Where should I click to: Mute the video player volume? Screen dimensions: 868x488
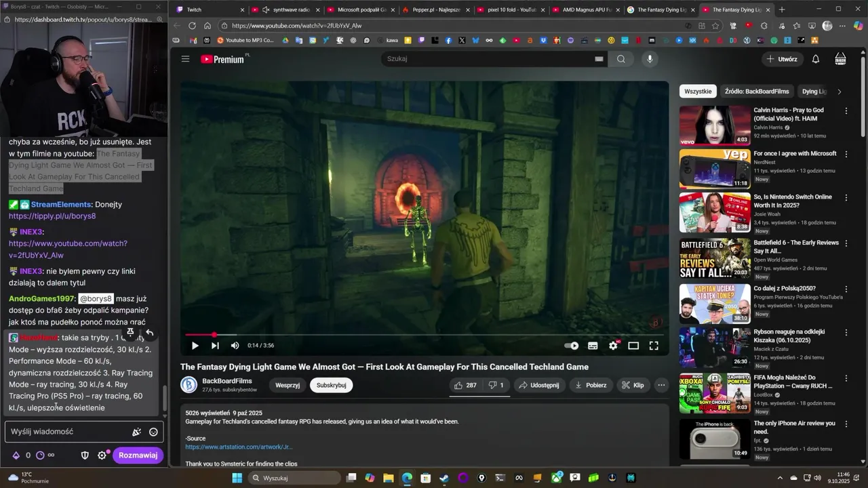coord(235,346)
